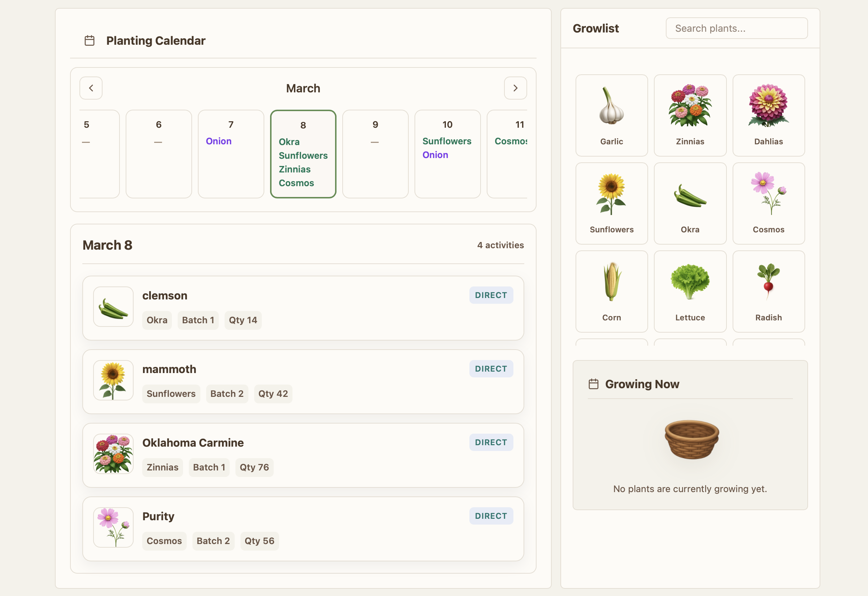This screenshot has height=596, width=868.
Task: Focus the Search plants input field
Action: (x=736, y=29)
